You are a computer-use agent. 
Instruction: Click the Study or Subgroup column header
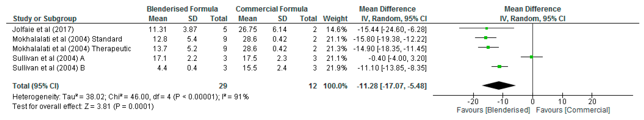(x=45, y=19)
